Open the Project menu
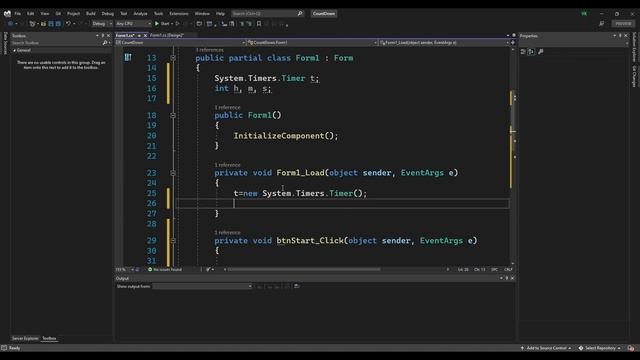Screen dimensions: 640x360 pyautogui.click(x=73, y=13)
